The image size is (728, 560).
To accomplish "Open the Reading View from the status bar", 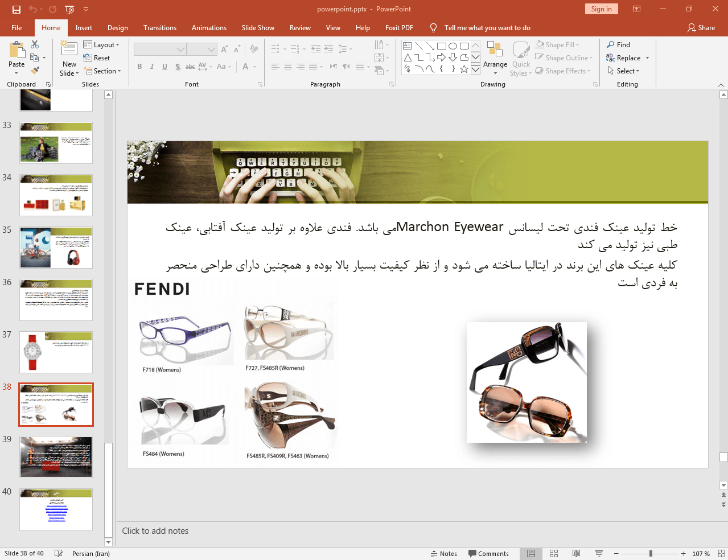I will 576,554.
